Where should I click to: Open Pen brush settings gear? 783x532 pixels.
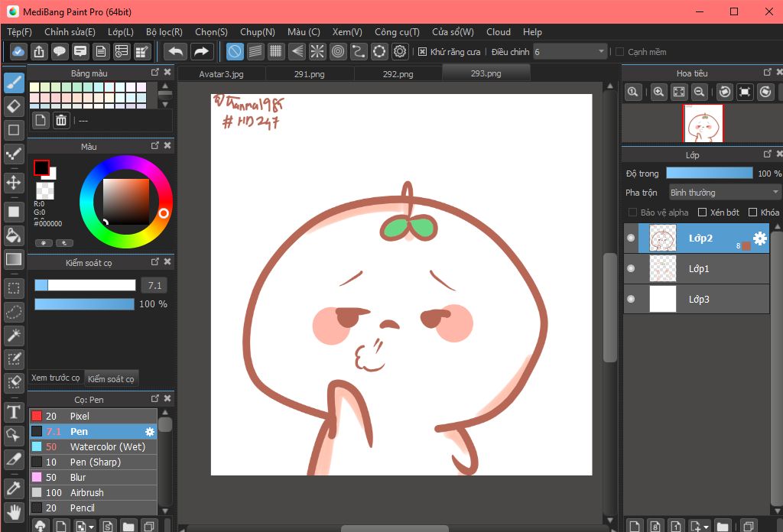[x=149, y=432]
